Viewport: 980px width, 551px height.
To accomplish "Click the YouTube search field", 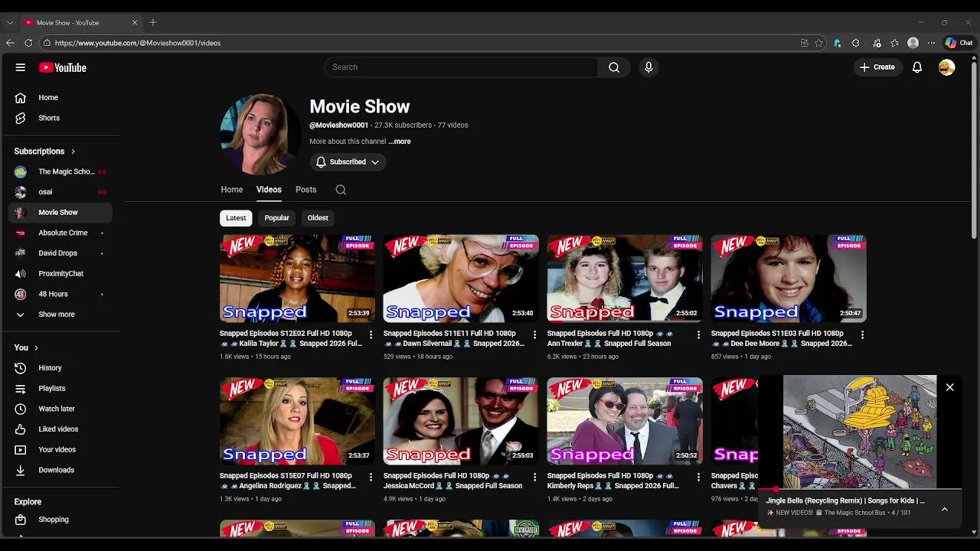I will [461, 67].
